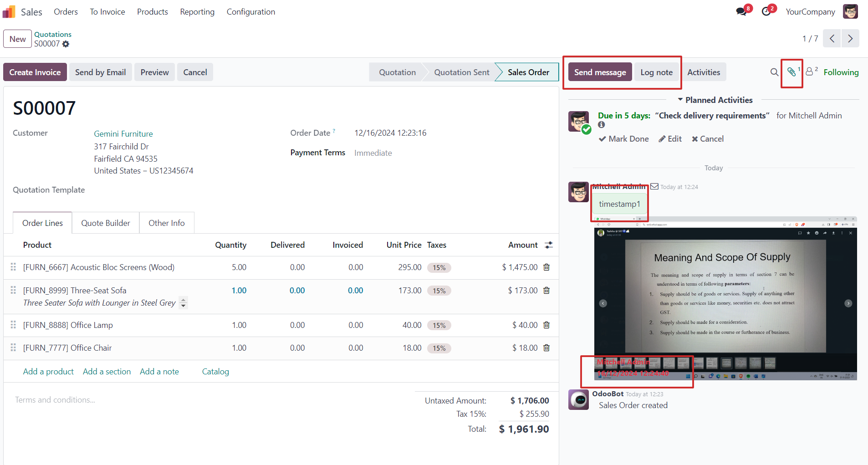Cancel the sales order
Image resolution: width=868 pixels, height=465 pixels.
[x=195, y=72]
